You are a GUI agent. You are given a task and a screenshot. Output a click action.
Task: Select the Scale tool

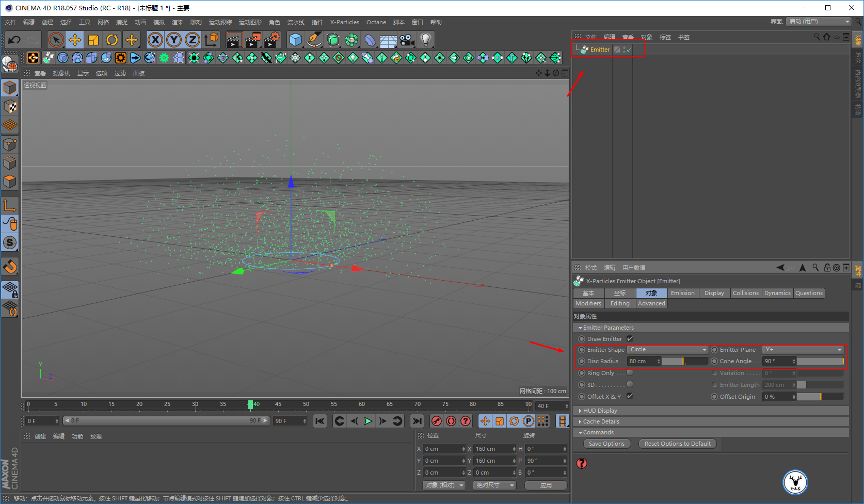(x=93, y=40)
